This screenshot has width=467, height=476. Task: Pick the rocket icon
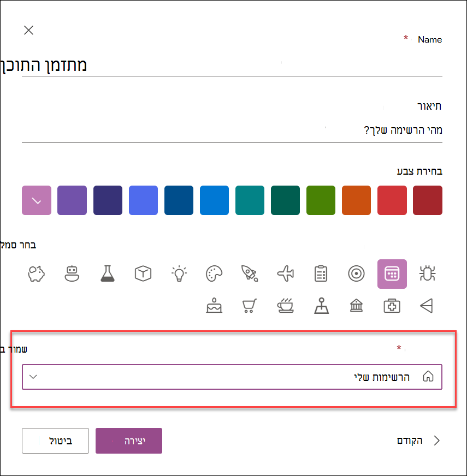(x=250, y=274)
